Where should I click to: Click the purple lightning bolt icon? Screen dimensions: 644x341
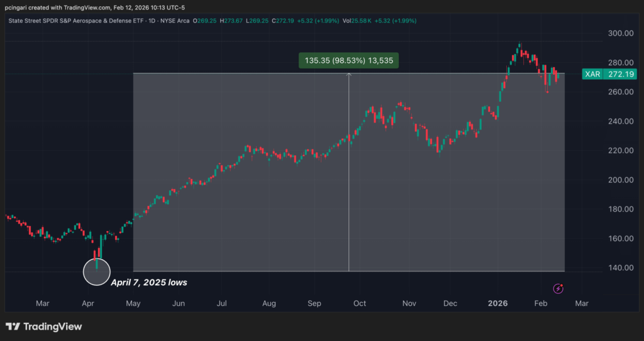[x=558, y=288]
